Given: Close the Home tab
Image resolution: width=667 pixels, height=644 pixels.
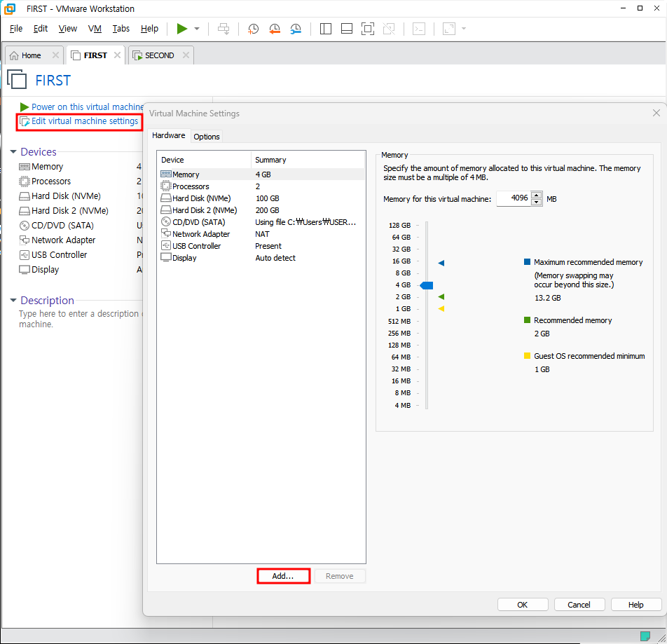Looking at the screenshot, I should pos(55,55).
